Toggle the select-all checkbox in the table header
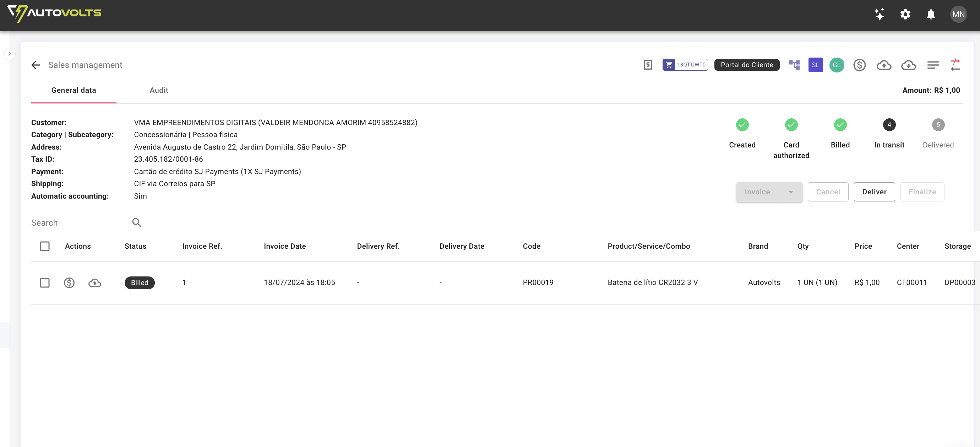The width and height of the screenshot is (980, 447). [x=44, y=246]
